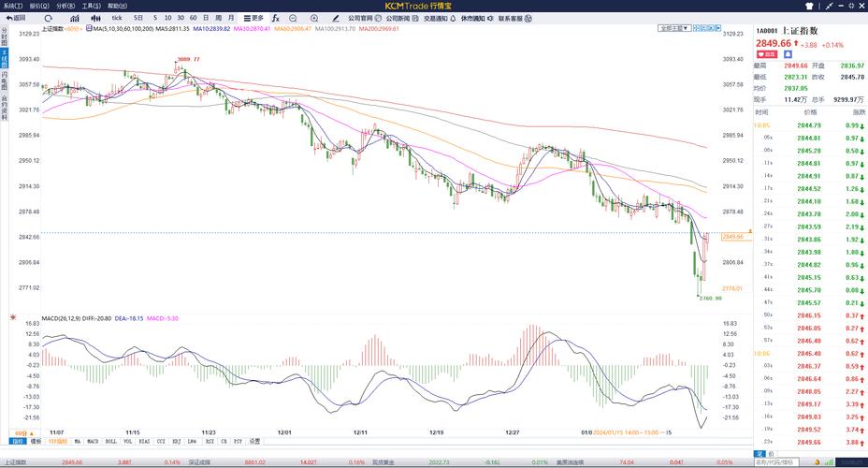
Task: Select the 周 weekly period
Action: [x=219, y=18]
